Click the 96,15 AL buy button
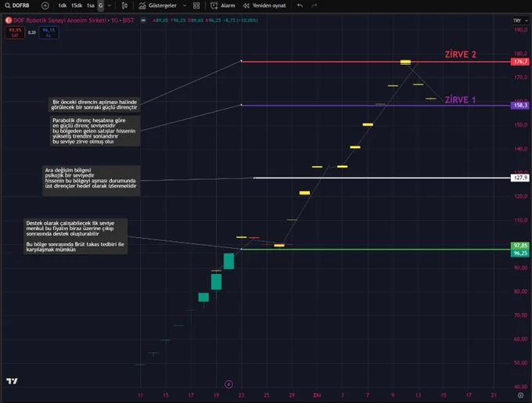This screenshot has height=403, width=532. 49,33
